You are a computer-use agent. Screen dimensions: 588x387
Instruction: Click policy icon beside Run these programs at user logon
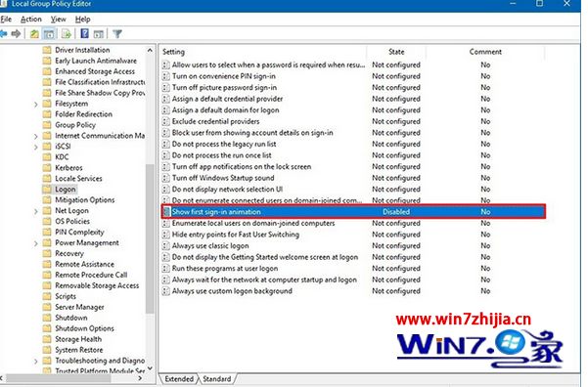tap(165, 268)
